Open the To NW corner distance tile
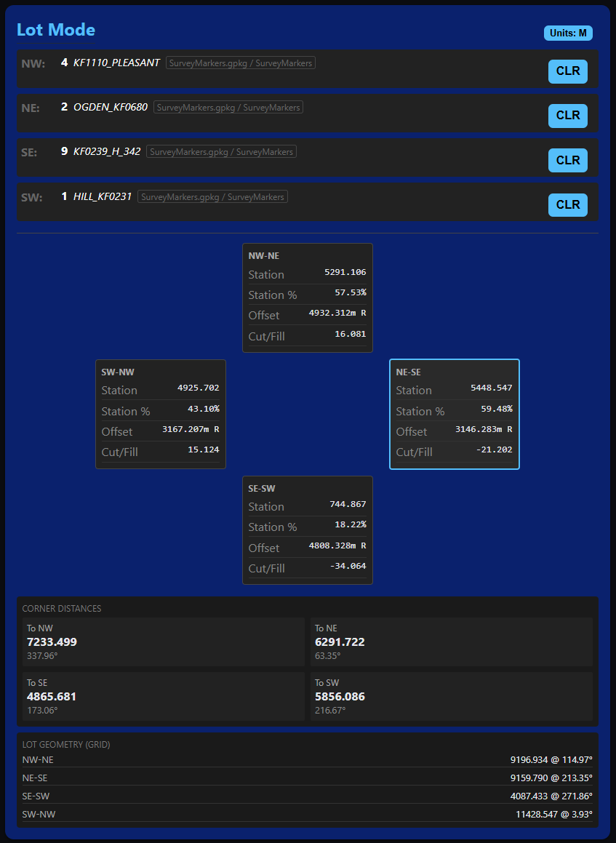 [163, 642]
